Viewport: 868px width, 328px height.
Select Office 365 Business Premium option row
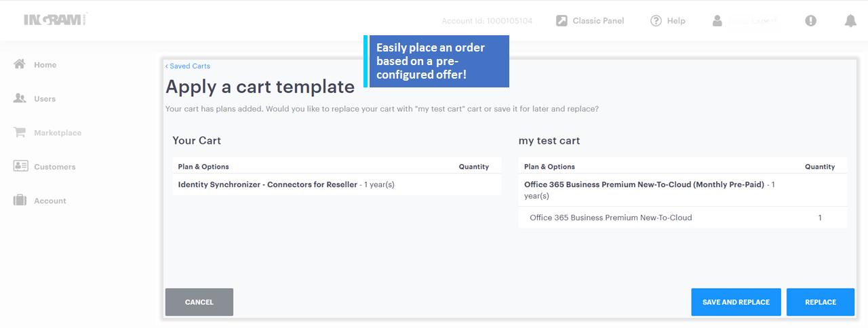[x=610, y=218]
